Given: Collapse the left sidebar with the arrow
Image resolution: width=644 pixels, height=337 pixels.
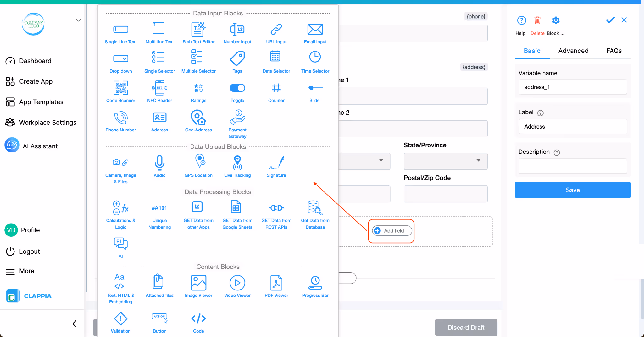Looking at the screenshot, I should [75, 323].
